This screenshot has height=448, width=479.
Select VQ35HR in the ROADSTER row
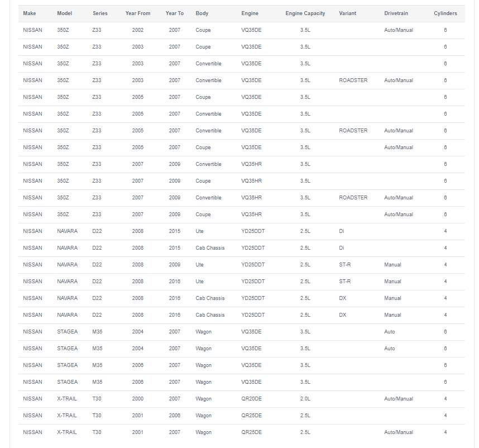pyautogui.click(x=251, y=198)
